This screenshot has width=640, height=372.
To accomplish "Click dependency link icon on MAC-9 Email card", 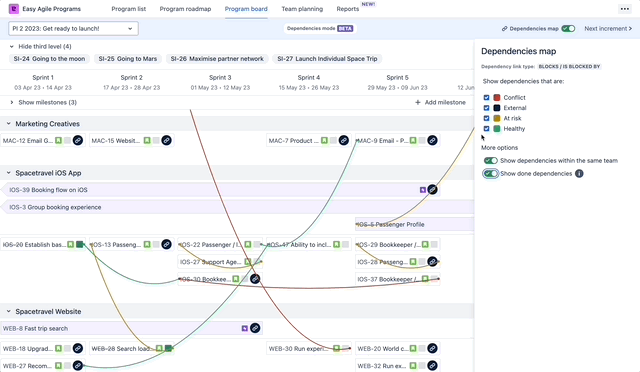I will [x=432, y=140].
